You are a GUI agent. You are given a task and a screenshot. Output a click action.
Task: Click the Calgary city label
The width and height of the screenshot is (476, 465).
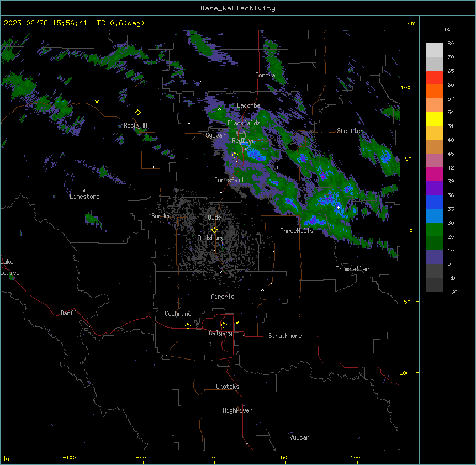(x=221, y=333)
